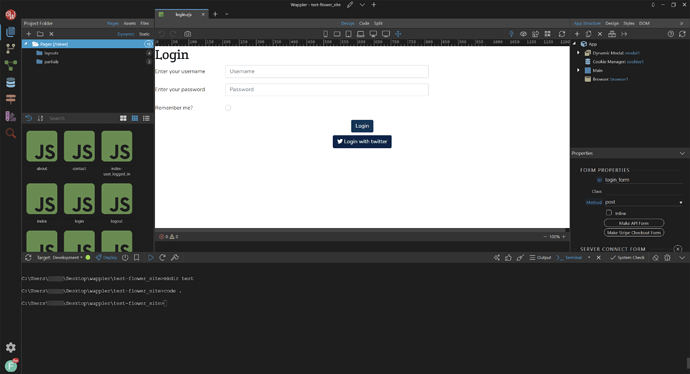Collapse the Properties panel chevron
This screenshot has height=374, width=690.
pos(682,153)
